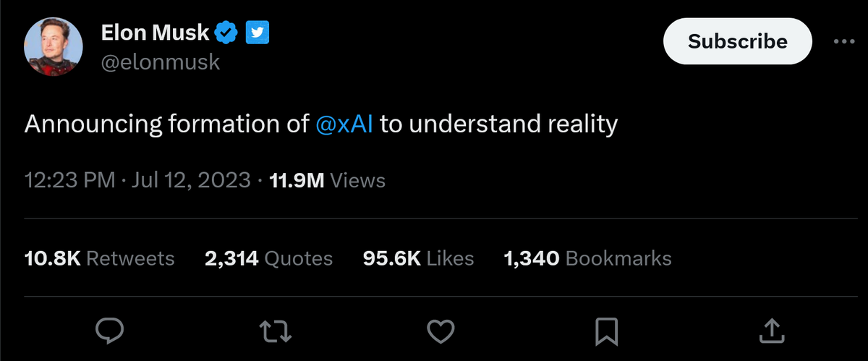Click the 11.9M Views count

pyautogui.click(x=327, y=180)
